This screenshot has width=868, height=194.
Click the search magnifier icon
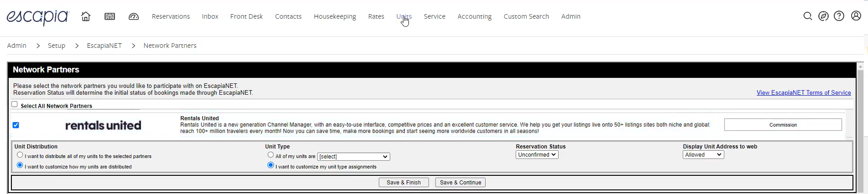[808, 16]
